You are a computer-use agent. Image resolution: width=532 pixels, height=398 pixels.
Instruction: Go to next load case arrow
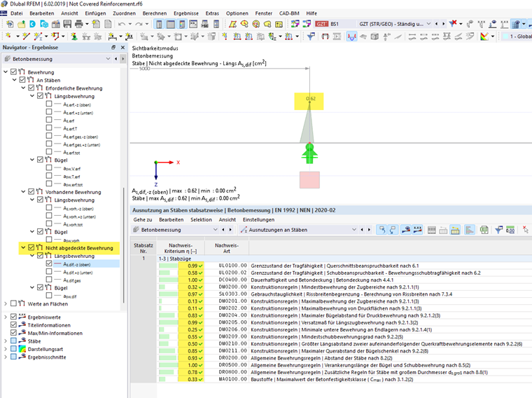[x=443, y=24]
